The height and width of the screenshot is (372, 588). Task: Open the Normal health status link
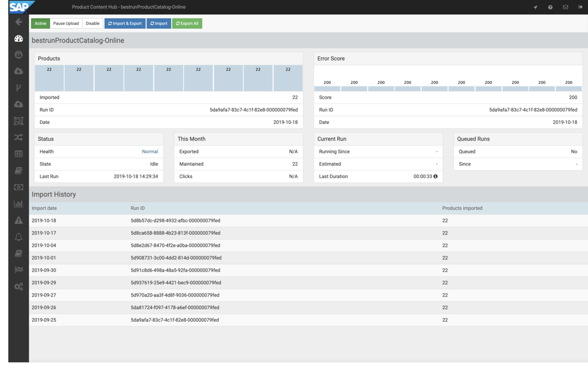click(x=150, y=151)
